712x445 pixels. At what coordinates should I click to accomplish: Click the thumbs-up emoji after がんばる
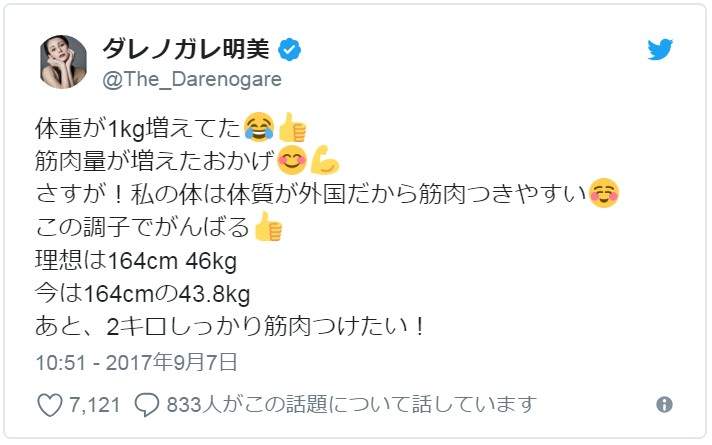tap(268, 227)
